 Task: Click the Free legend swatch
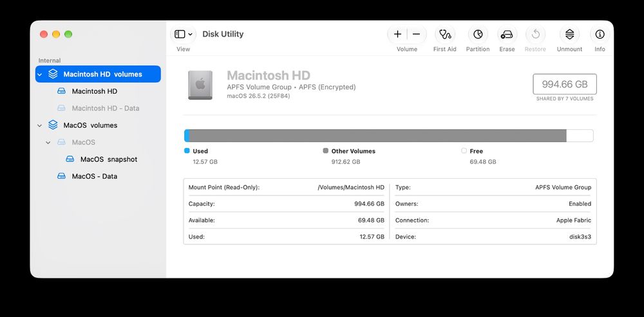tap(464, 151)
